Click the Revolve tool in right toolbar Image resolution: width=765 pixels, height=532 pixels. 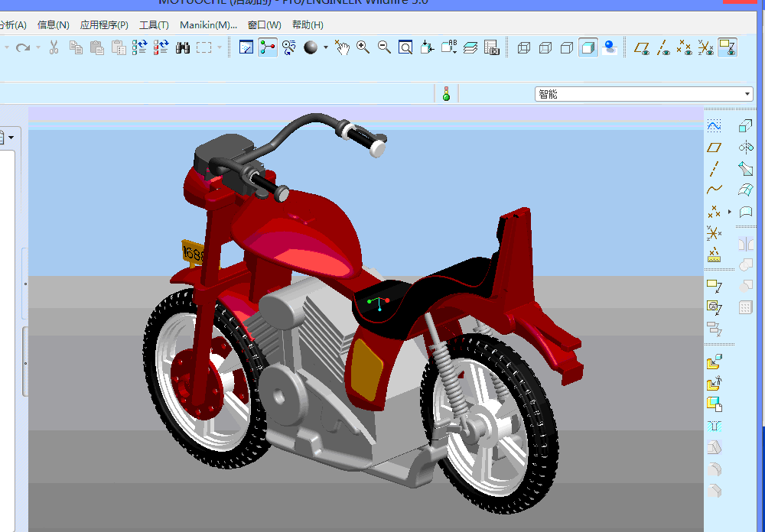point(746,147)
